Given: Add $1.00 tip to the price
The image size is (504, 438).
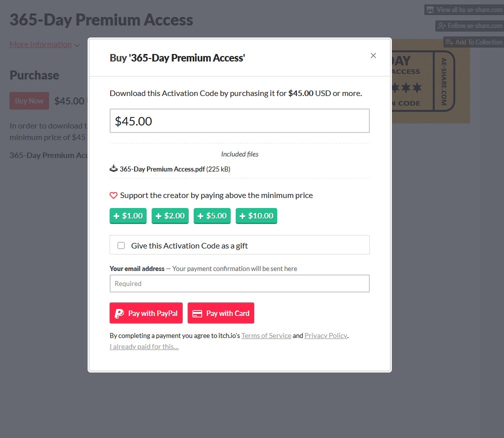Looking at the screenshot, I should pyautogui.click(x=128, y=216).
